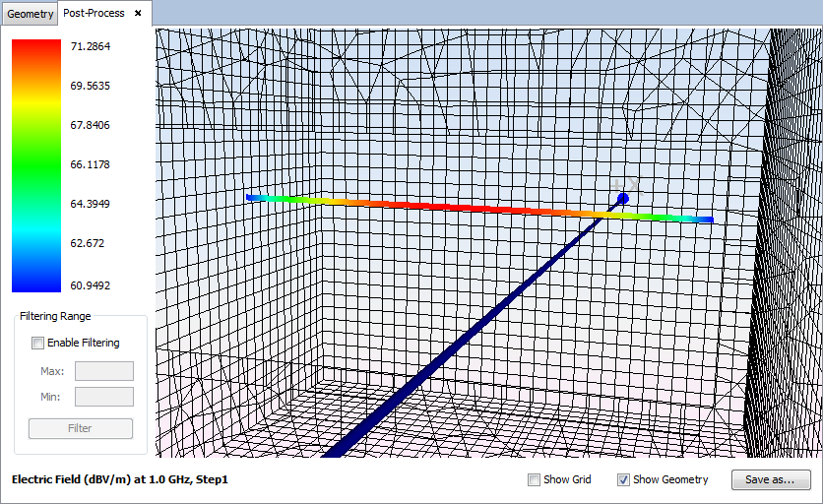Switch to the Geometry tab
This screenshot has width=823, height=504.
pos(30,14)
